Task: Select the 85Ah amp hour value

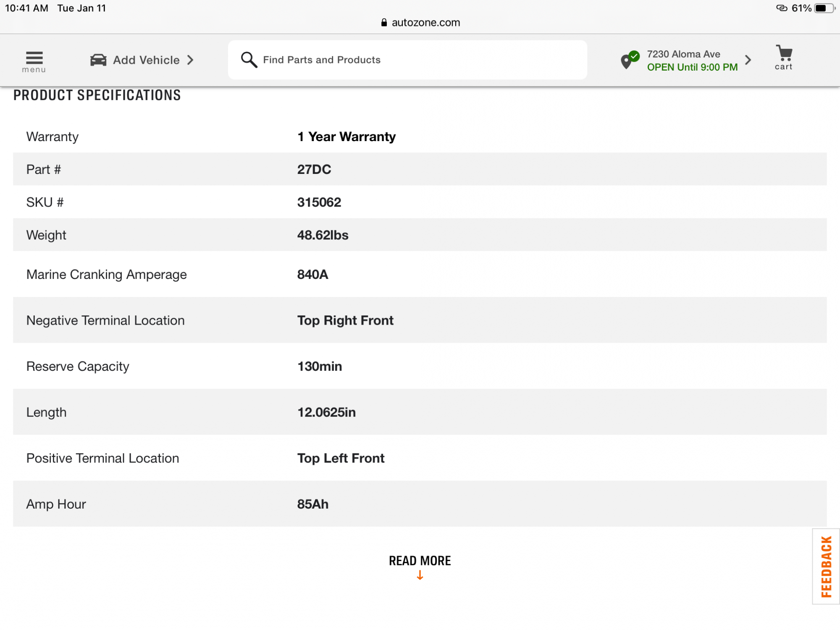Action: (x=313, y=504)
